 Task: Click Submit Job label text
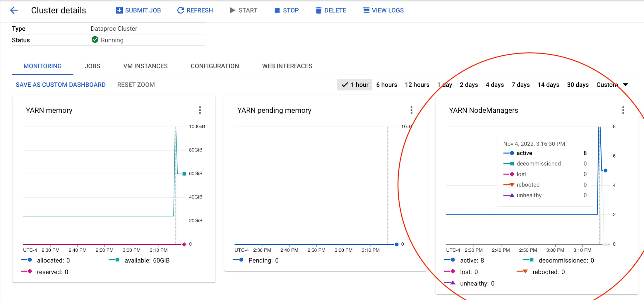[x=143, y=10]
